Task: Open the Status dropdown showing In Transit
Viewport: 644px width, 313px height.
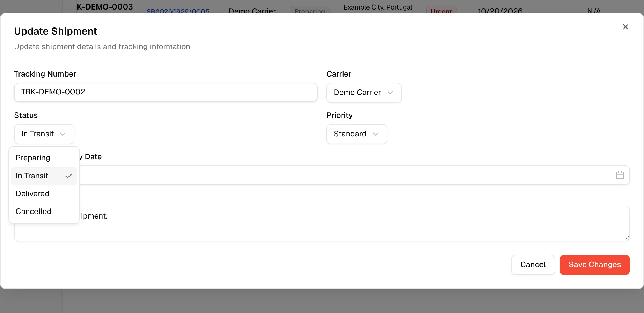Action: click(x=44, y=134)
